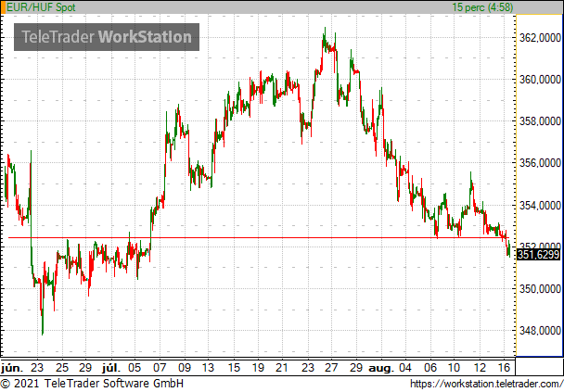This screenshot has width=564, height=392.
Task: Click the 354,0000 price axis label
Action: click(x=540, y=206)
